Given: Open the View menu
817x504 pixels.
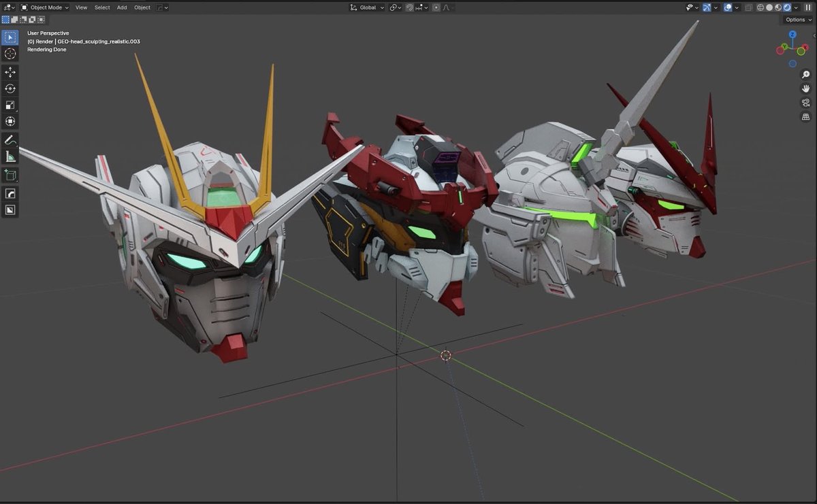Looking at the screenshot, I should coord(81,7).
